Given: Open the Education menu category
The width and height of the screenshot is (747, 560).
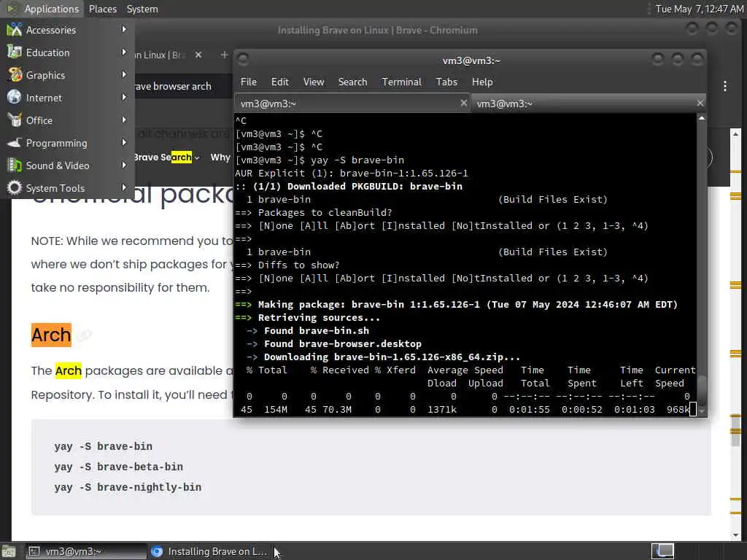Looking at the screenshot, I should (67, 52).
